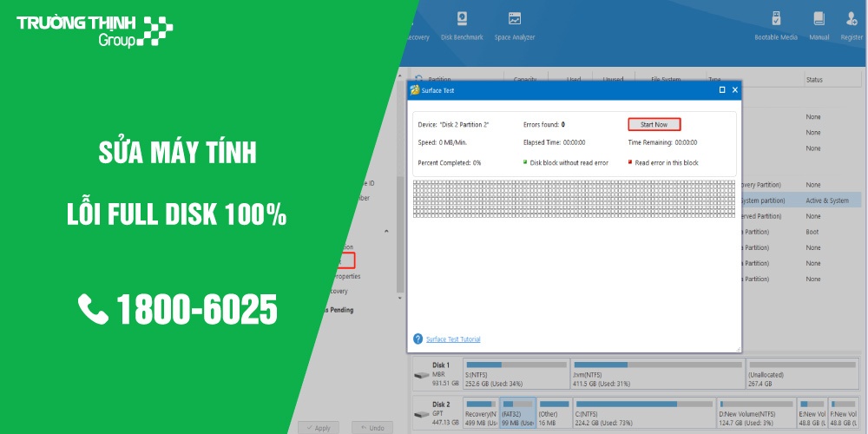Image resolution: width=868 pixels, height=434 pixels.
Task: Click the Surface Test dialog title icon
Action: coord(414,89)
